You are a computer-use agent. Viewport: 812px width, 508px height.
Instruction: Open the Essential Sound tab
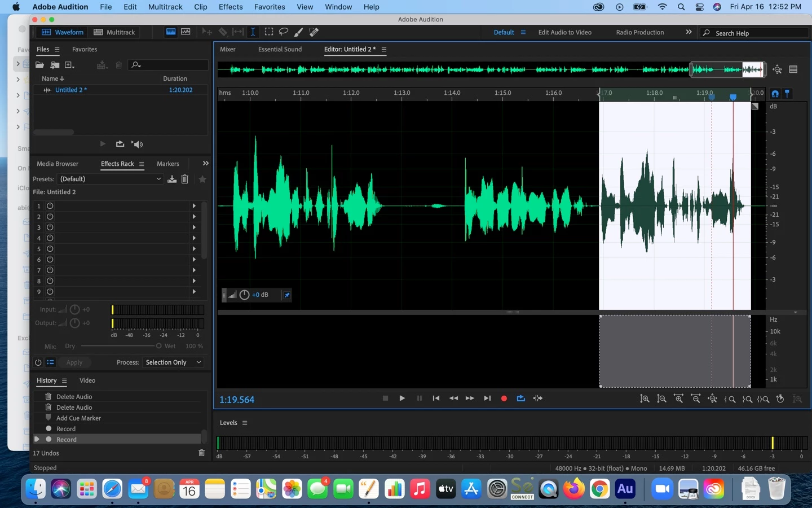coord(280,49)
